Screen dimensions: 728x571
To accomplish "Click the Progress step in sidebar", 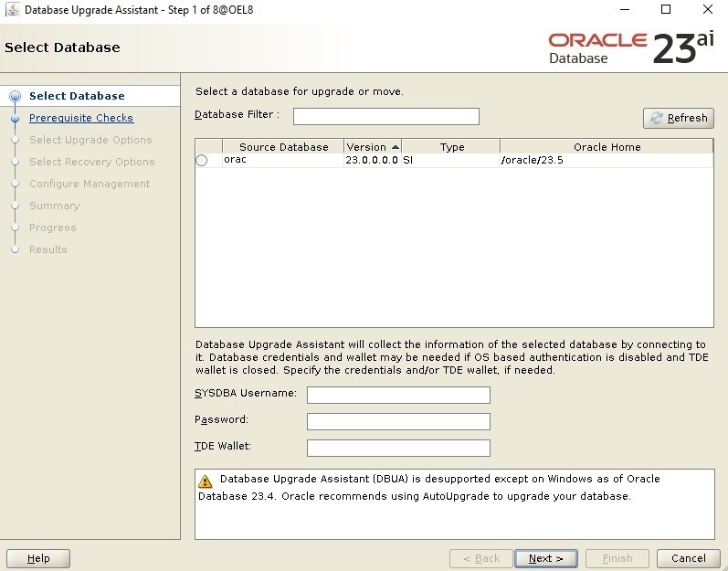I will (52, 227).
